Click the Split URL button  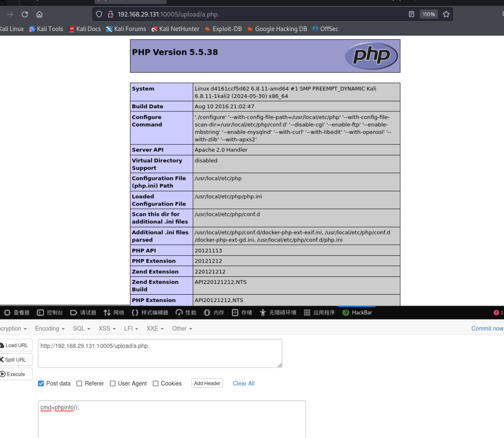coord(16,360)
